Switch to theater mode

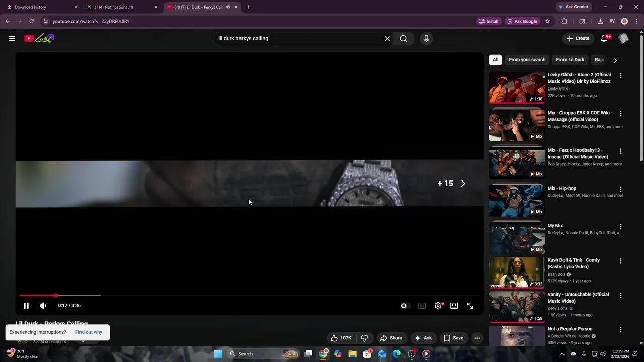[x=454, y=305]
